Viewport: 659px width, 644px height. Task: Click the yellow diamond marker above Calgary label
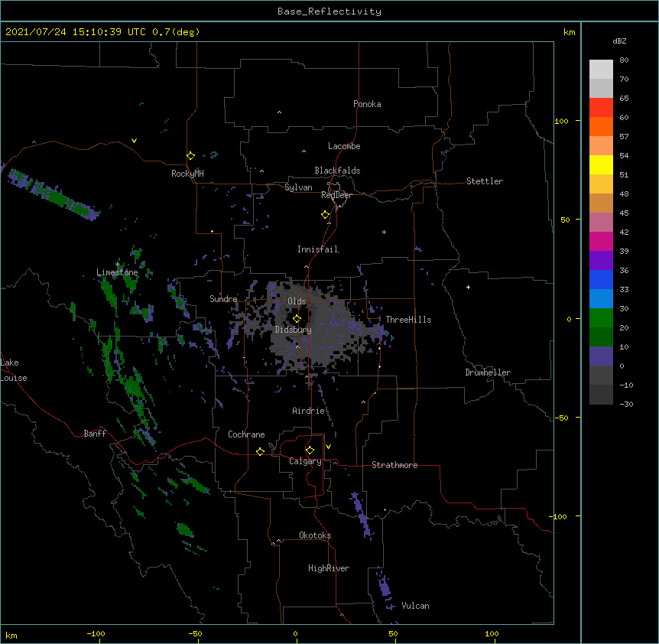[310, 450]
